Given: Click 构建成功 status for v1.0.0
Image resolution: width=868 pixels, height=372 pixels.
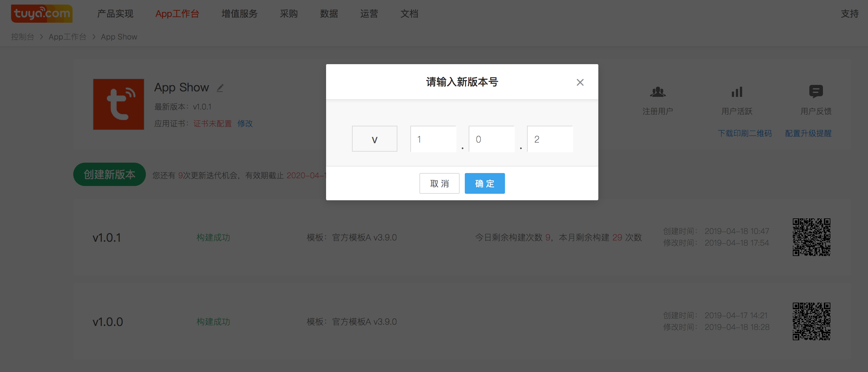Looking at the screenshot, I should 213,322.
